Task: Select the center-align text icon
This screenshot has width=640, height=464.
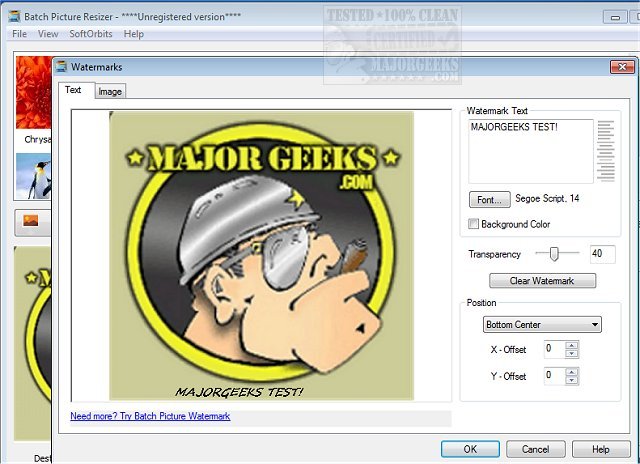Action: click(606, 151)
